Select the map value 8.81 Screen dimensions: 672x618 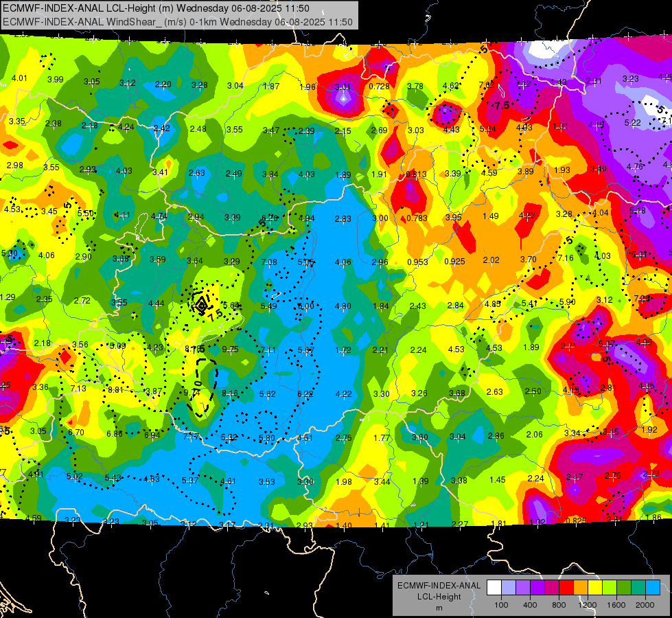[x=116, y=390]
